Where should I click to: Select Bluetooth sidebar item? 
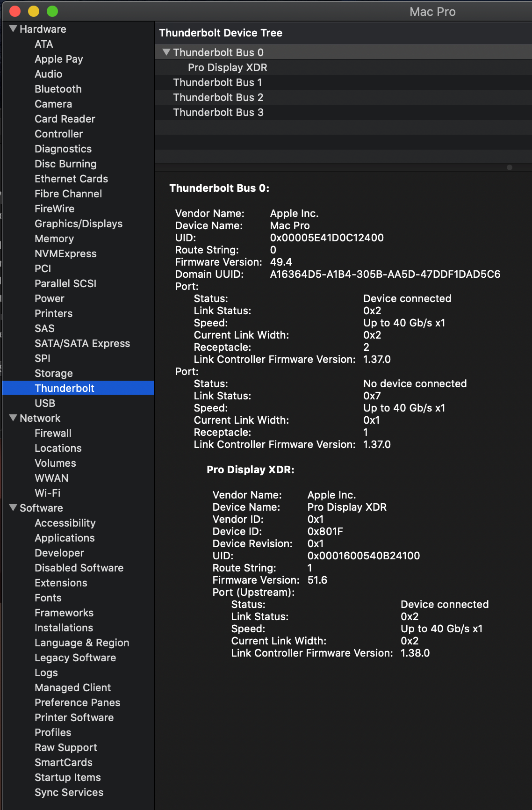[x=58, y=89]
